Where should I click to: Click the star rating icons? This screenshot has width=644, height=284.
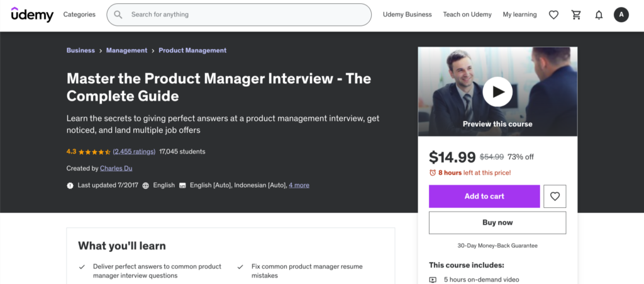coord(94,152)
